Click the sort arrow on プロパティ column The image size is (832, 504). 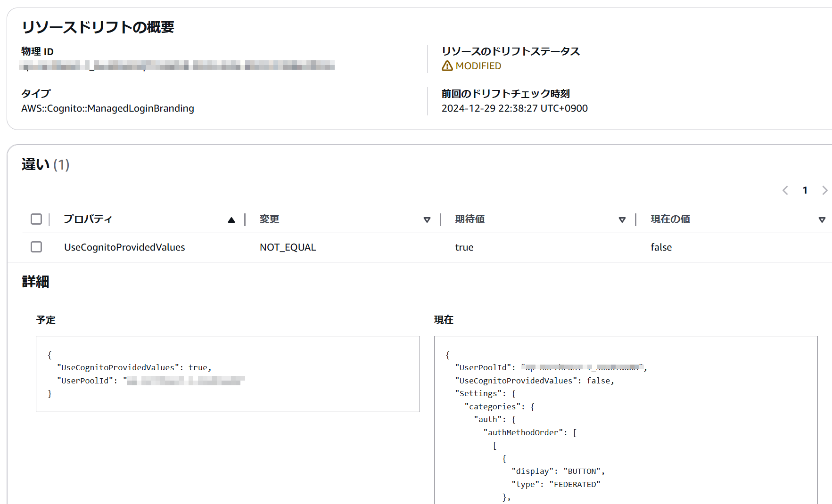231,219
